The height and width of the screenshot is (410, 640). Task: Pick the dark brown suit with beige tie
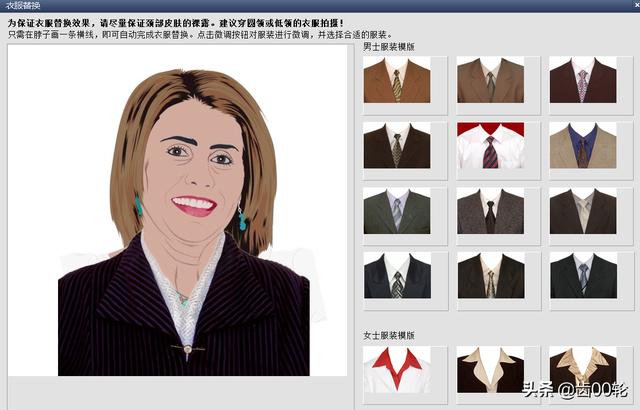point(582,211)
